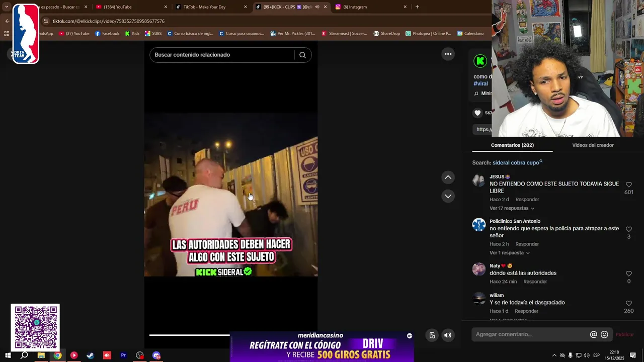Image resolution: width=644 pixels, height=362 pixels.
Task: Open Ver Mr. Pickles bookmark
Action: 293,34
